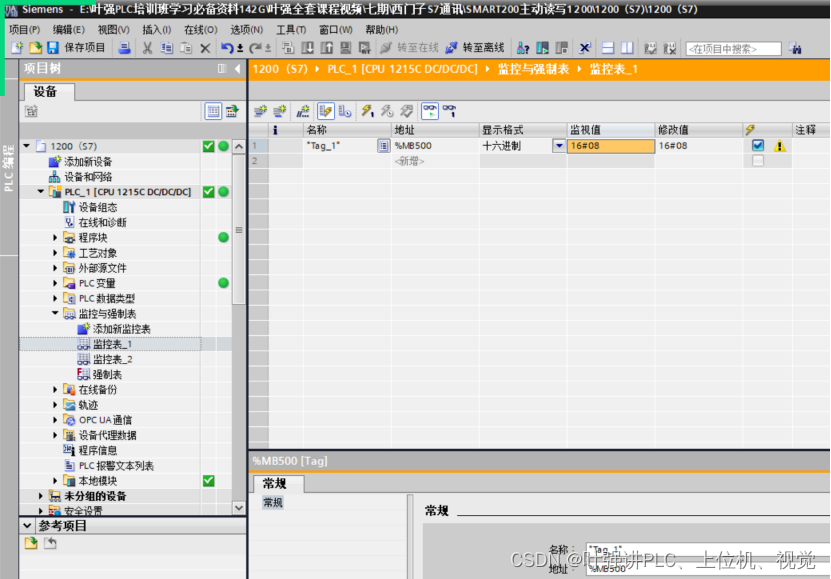The height and width of the screenshot is (579, 831).
Task: Collapse project tree with left arrow
Action: [x=237, y=68]
